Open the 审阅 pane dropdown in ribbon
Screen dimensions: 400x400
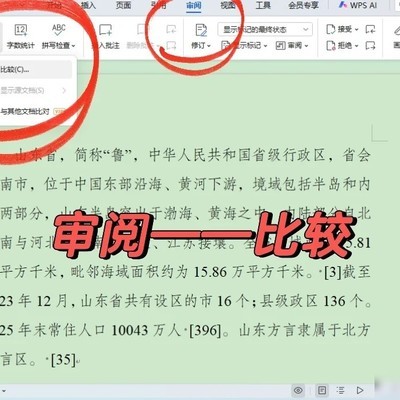[306, 46]
